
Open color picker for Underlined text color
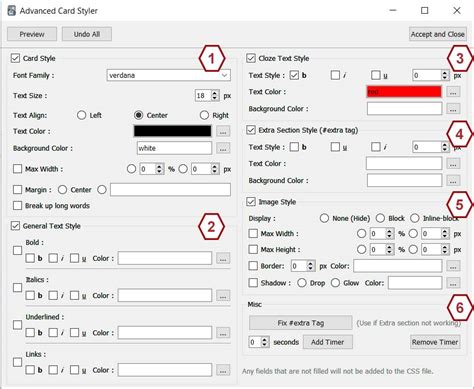tap(223, 333)
